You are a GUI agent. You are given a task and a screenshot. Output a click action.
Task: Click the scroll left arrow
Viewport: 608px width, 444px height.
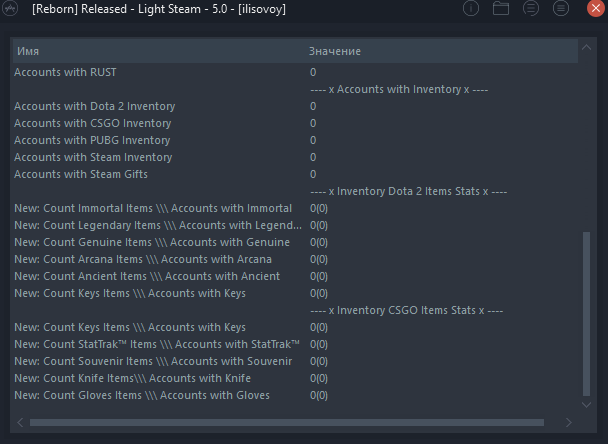[x=20, y=422]
